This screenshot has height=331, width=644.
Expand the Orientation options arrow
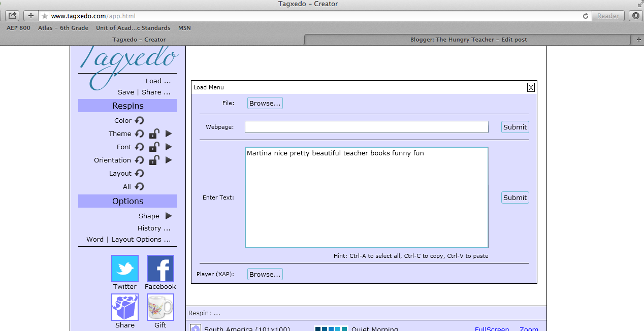point(169,160)
